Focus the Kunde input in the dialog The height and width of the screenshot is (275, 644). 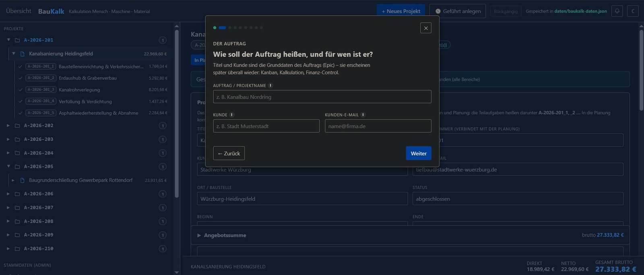[x=266, y=126]
